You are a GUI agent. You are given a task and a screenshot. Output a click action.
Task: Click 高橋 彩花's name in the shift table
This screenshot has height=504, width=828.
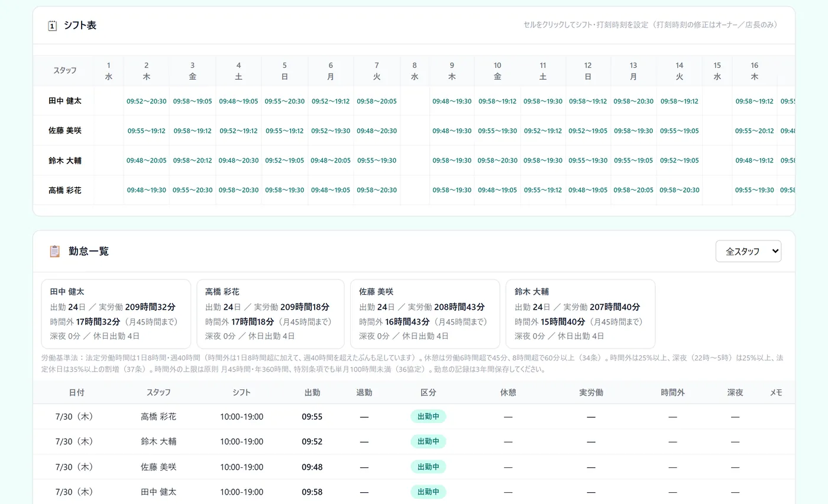65,190
